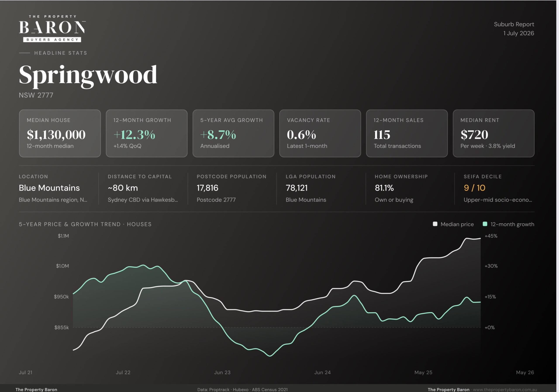This screenshot has height=392, width=559.
Task: Select the 12-Month Sales 115 card
Action: pyautogui.click(x=407, y=133)
